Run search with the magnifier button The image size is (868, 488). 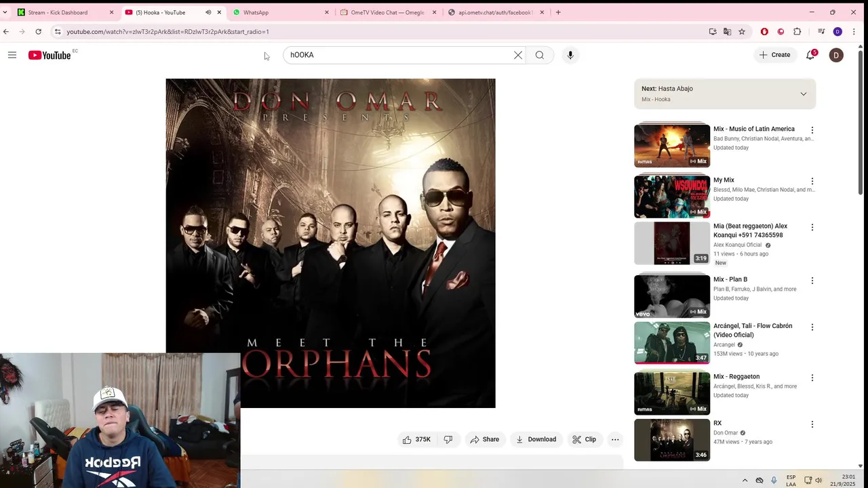540,55
